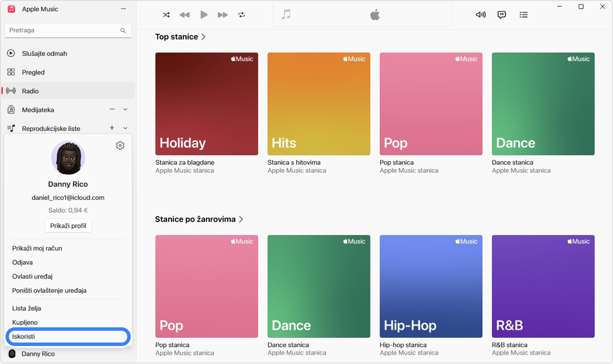
Task: Select Radio in the sidebar
Action: [x=68, y=91]
